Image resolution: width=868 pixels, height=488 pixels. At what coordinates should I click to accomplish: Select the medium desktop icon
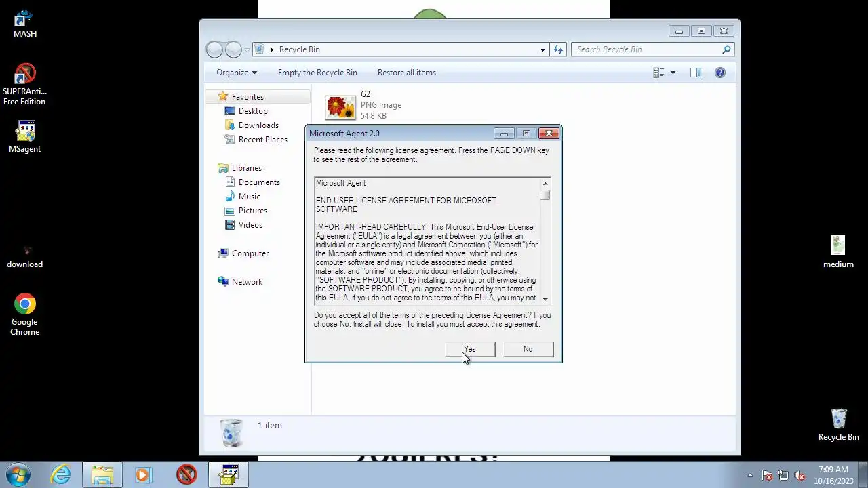[x=838, y=252]
